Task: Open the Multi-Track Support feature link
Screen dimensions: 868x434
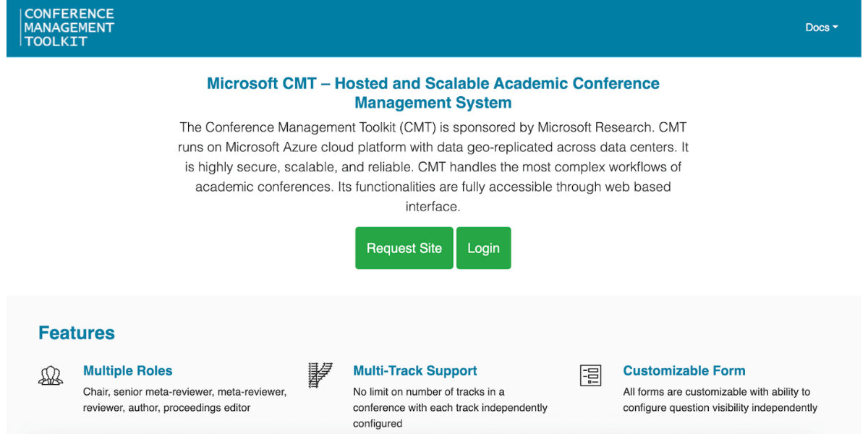Action: [414, 370]
